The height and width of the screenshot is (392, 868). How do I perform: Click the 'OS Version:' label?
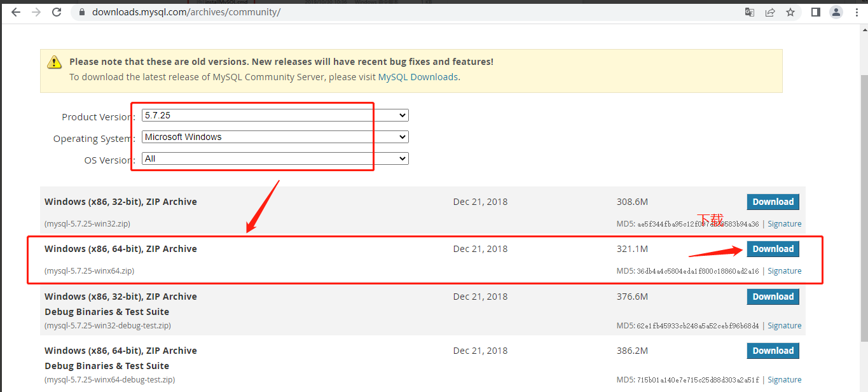[109, 160]
